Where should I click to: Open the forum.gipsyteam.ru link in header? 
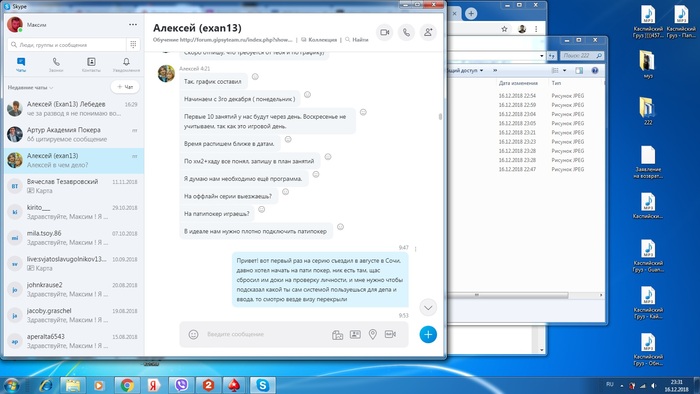tap(236, 40)
